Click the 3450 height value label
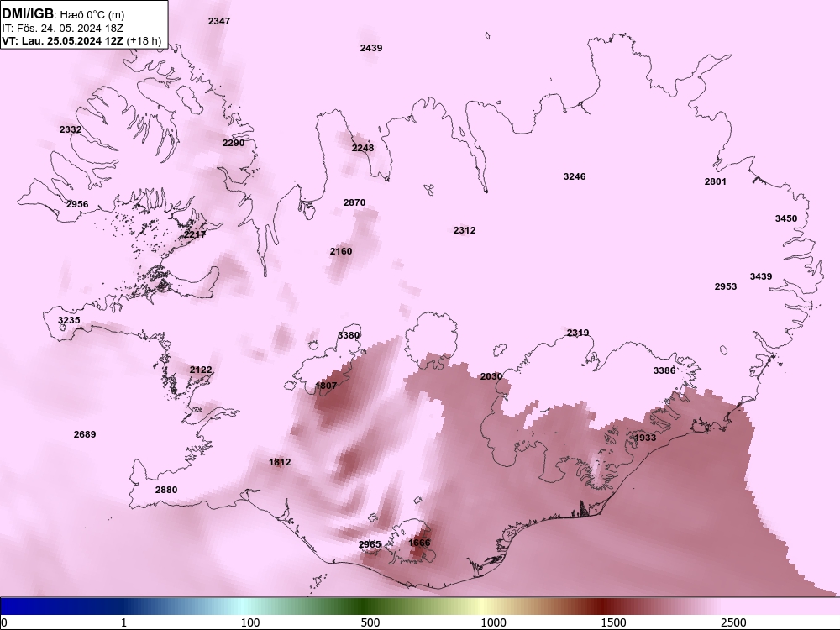 pos(786,218)
